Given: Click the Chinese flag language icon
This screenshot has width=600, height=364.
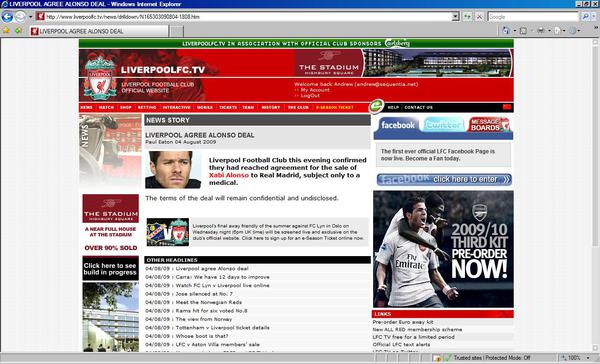Looking at the screenshot, I should pos(507,107).
